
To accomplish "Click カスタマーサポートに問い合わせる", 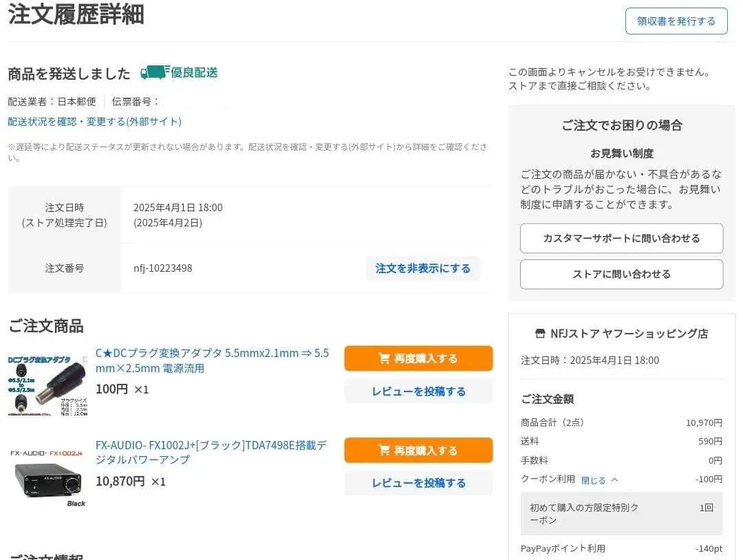I will tap(621, 238).
